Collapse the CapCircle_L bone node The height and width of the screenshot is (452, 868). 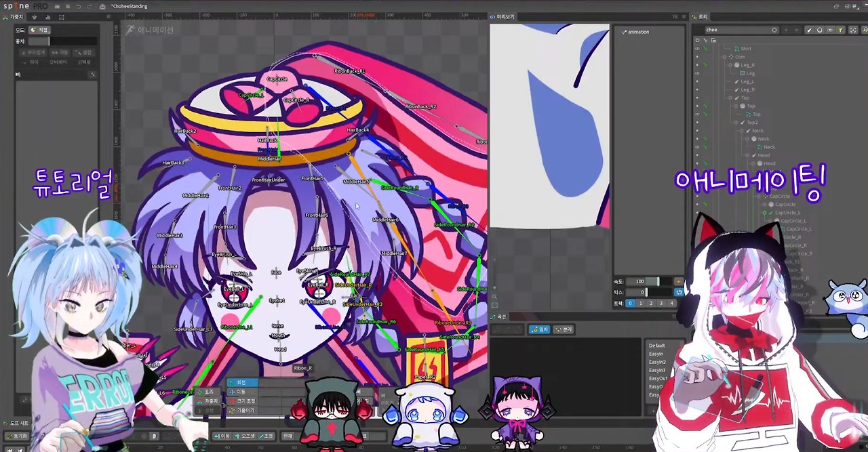click(764, 213)
